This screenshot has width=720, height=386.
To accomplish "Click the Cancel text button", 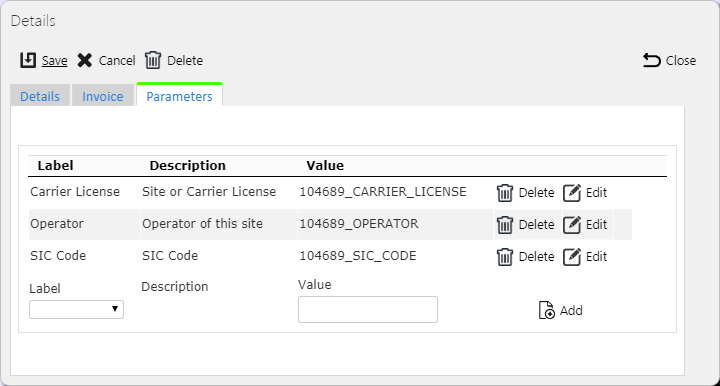I will [x=117, y=61].
